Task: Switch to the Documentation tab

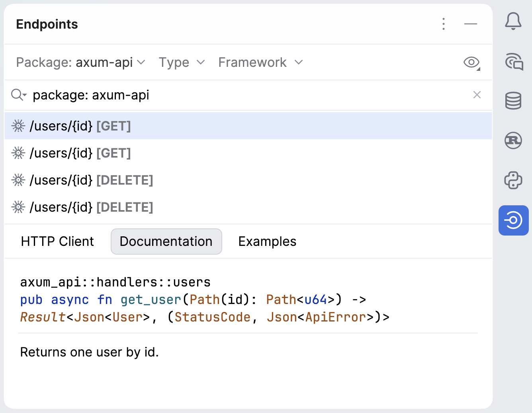Action: click(166, 242)
